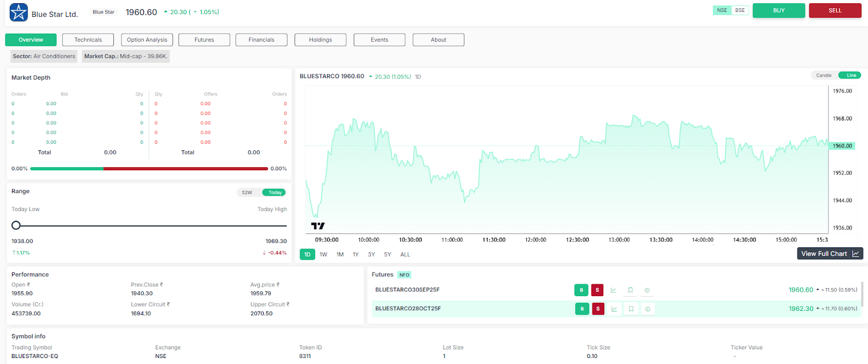Select the ALL chart timeframe
The image size is (868, 364).
(x=405, y=254)
